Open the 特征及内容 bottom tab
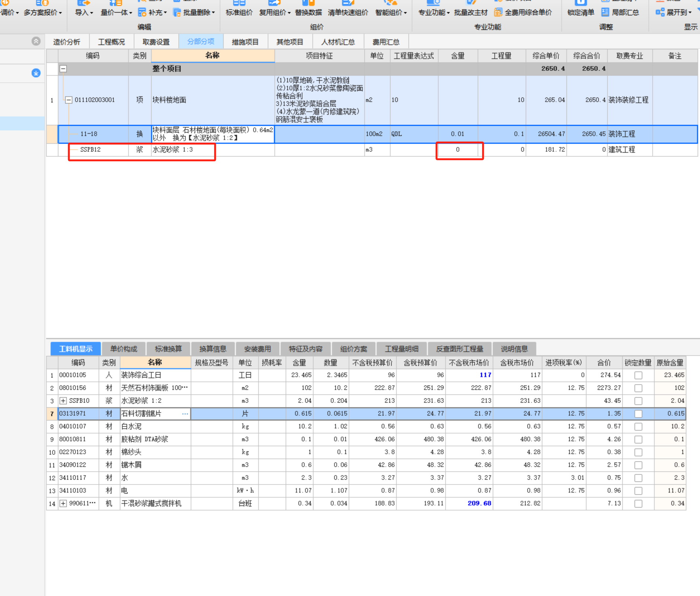The height and width of the screenshot is (596, 700). (306, 349)
